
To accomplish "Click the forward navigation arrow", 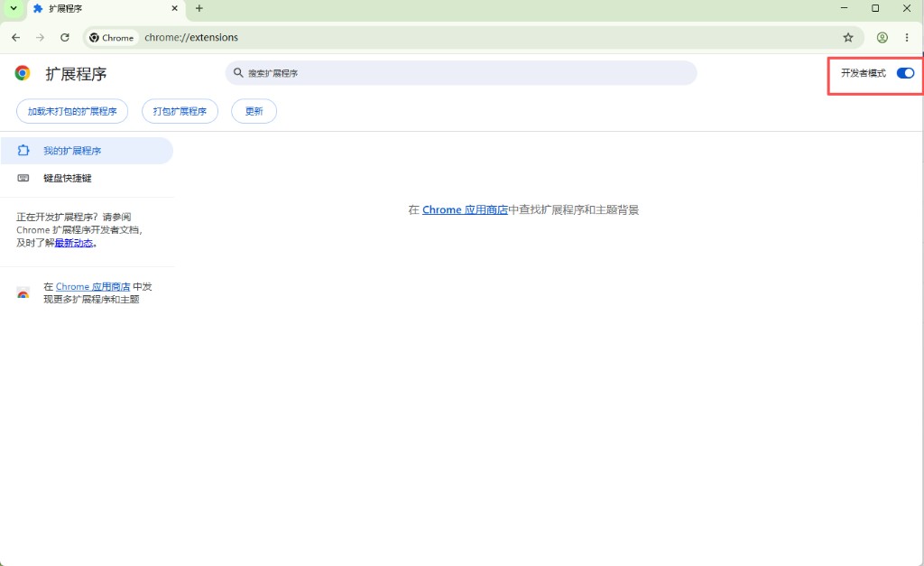I will pos(40,38).
